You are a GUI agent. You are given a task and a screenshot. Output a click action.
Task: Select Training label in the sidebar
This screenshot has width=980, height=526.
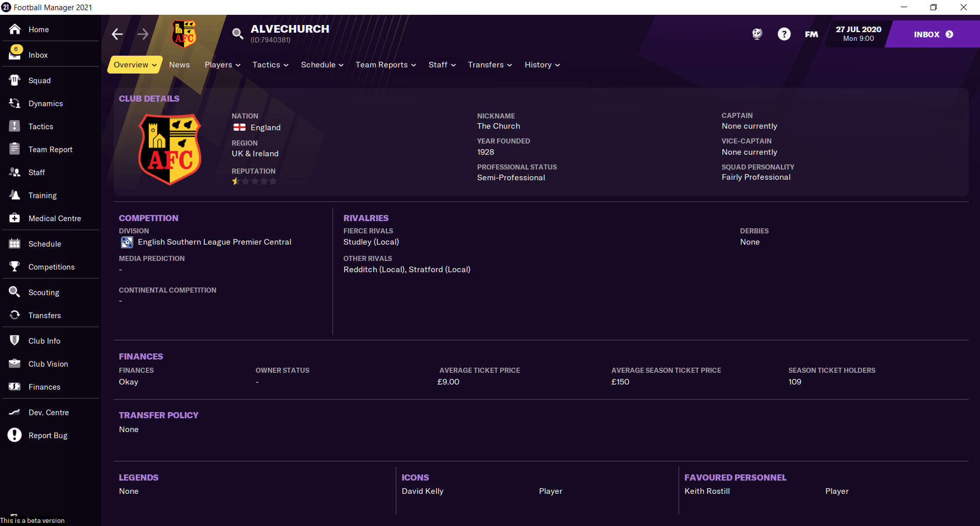[x=43, y=196]
